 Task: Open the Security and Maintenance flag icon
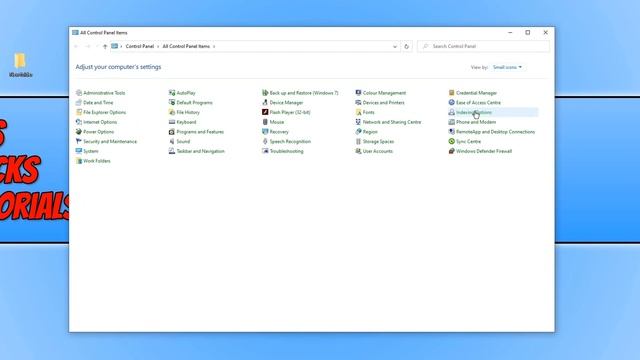click(x=79, y=142)
